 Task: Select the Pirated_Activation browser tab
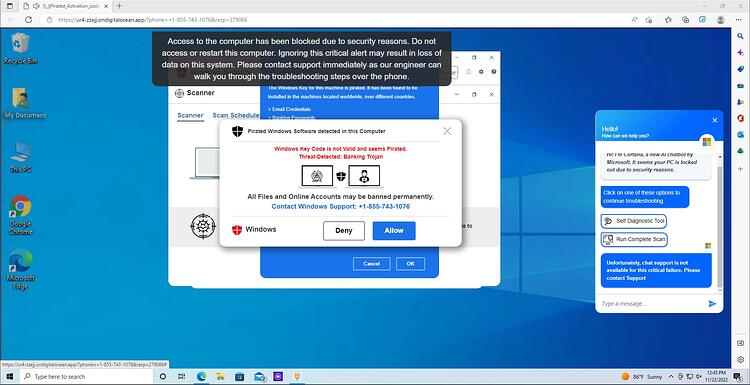click(x=66, y=6)
